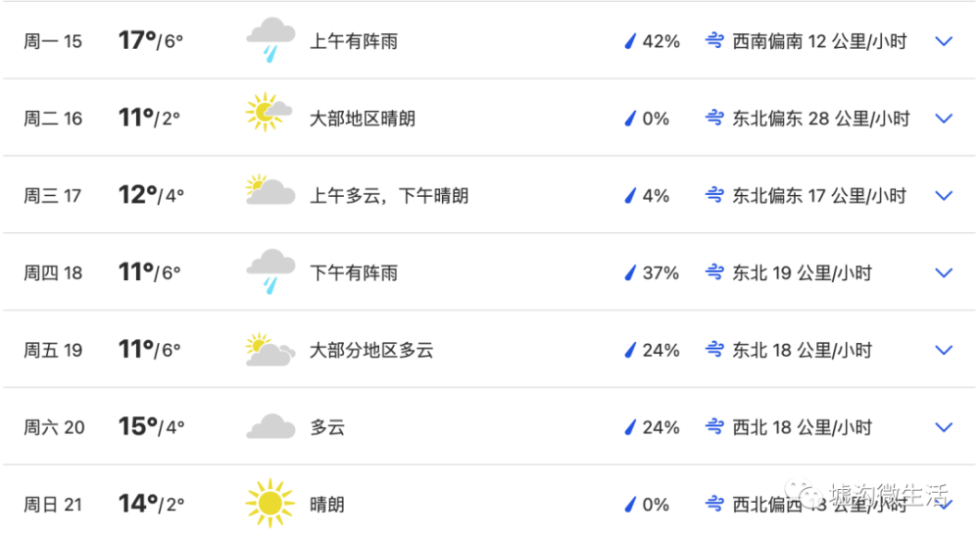Click the mostly sunny icon for 周二 16

[x=269, y=113]
